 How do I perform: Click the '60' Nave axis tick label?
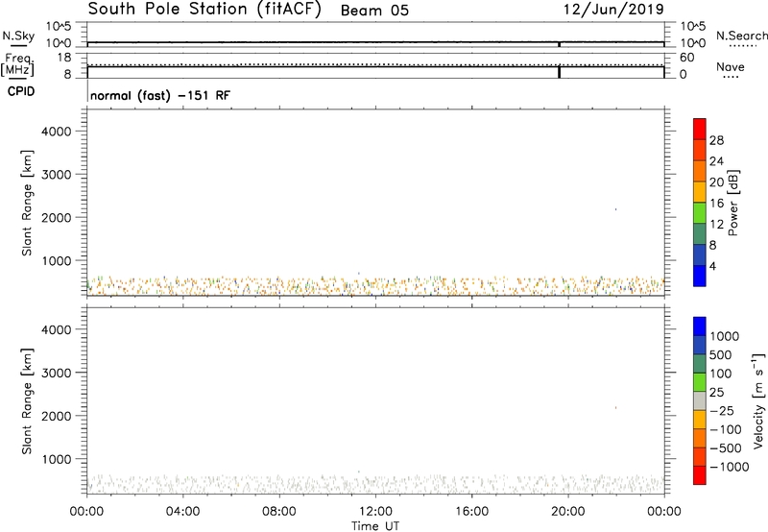pyautogui.click(x=686, y=58)
